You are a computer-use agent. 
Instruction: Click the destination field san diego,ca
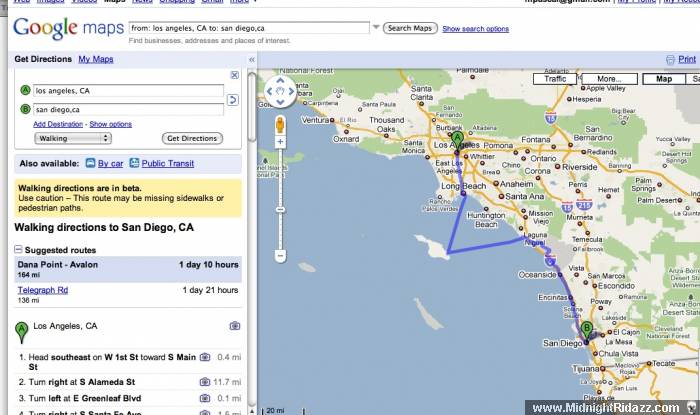pyautogui.click(x=129, y=109)
